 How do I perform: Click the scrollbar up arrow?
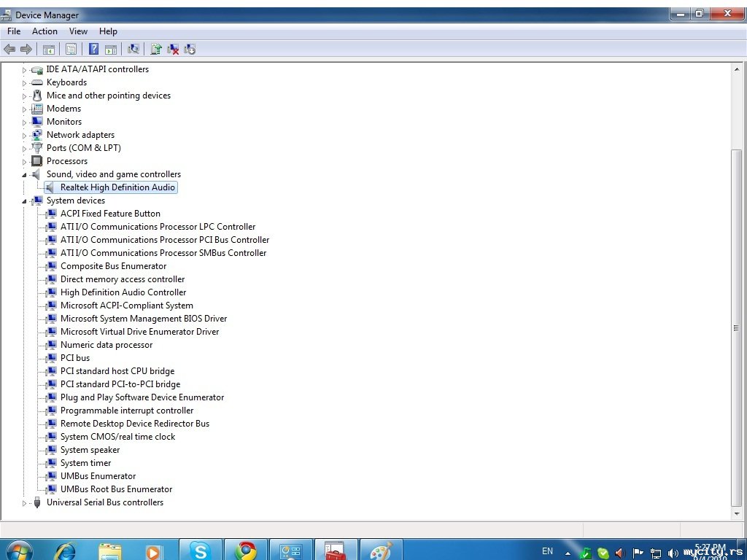pos(737,69)
